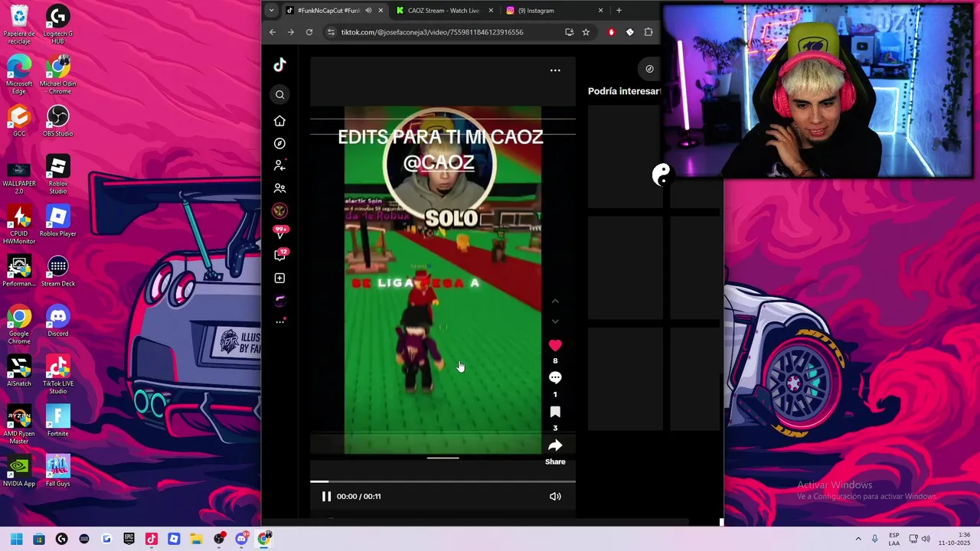Click the circular icon beside Podría interesarte
This screenshot has width=980, height=551.
pyautogui.click(x=649, y=69)
